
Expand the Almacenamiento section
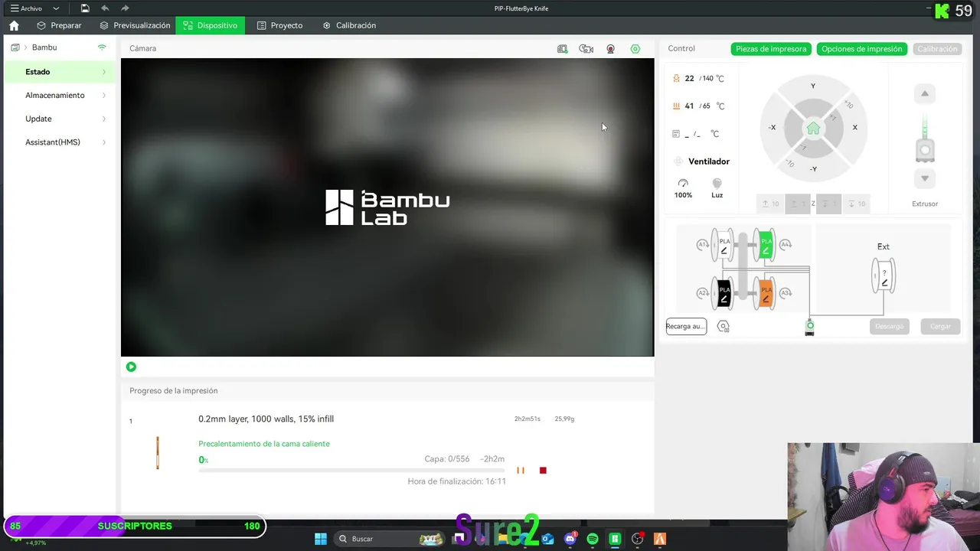click(59, 96)
